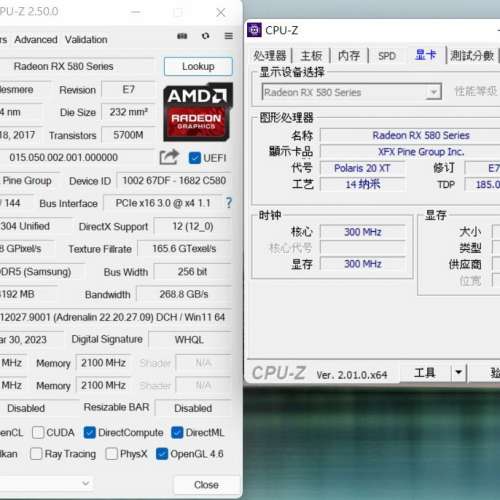Viewport: 500px width, 500px height.
Task: Click XFX Pine Group Inc. in CPU-Z
Action: coord(421,152)
